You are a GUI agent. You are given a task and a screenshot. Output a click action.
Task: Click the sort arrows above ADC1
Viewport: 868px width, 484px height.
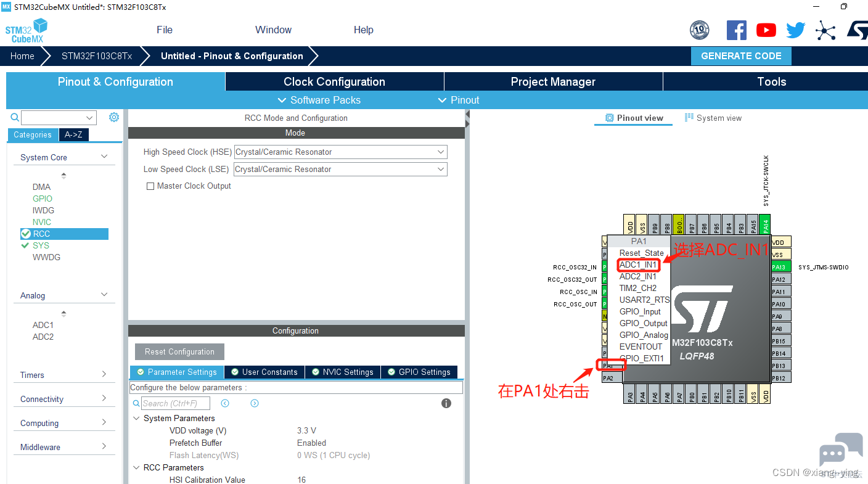(x=63, y=314)
